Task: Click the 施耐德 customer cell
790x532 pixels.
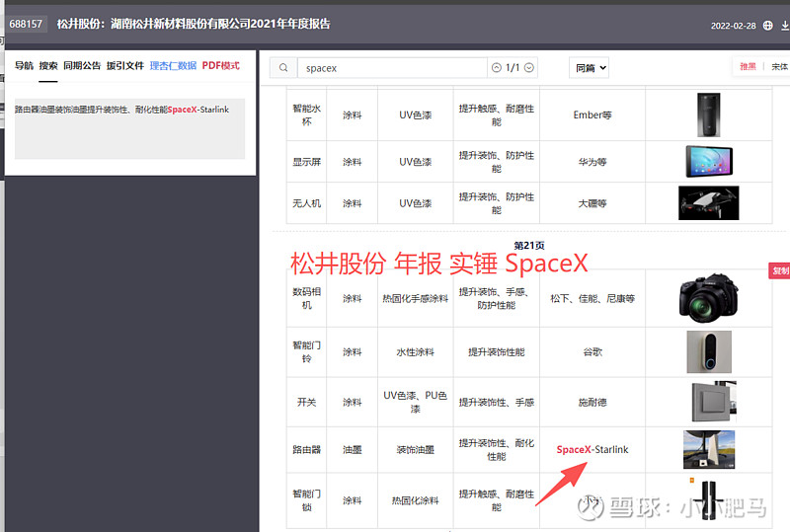Action: tap(592, 402)
